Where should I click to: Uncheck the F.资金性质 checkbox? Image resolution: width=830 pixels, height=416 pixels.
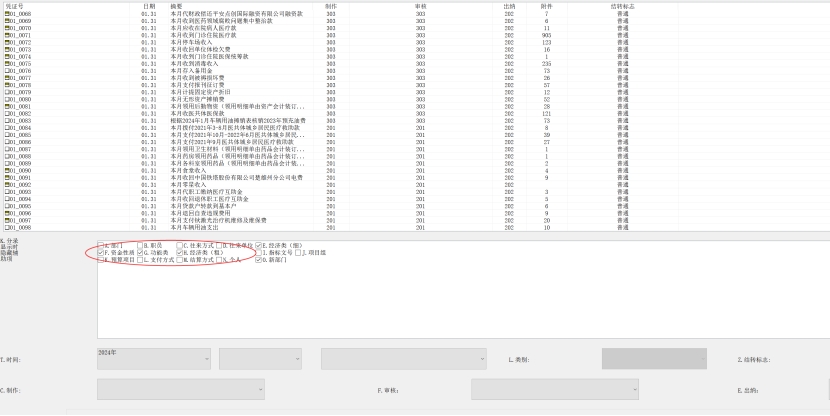pyautogui.click(x=102, y=253)
